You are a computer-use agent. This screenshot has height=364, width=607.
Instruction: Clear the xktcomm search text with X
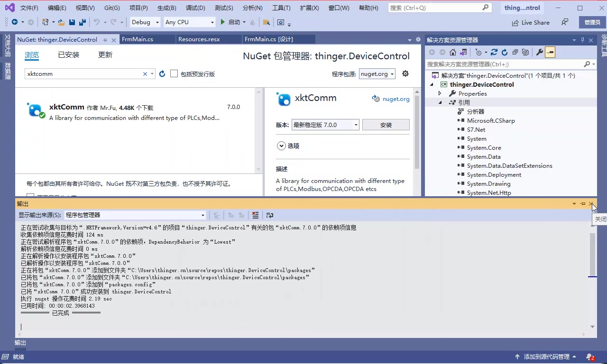[x=145, y=74]
